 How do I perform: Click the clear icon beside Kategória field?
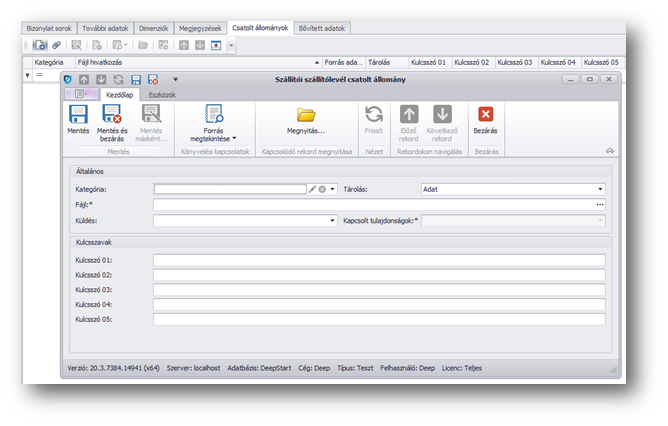pyautogui.click(x=322, y=188)
